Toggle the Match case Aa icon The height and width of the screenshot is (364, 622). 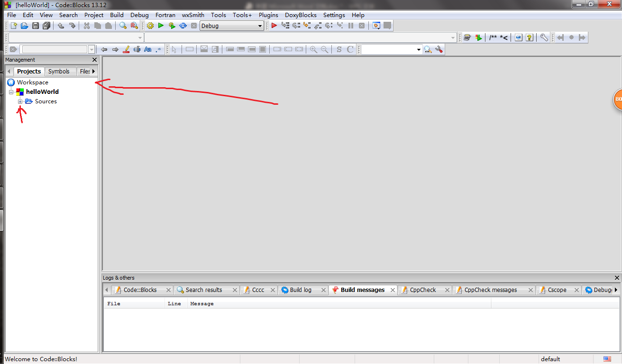(147, 49)
